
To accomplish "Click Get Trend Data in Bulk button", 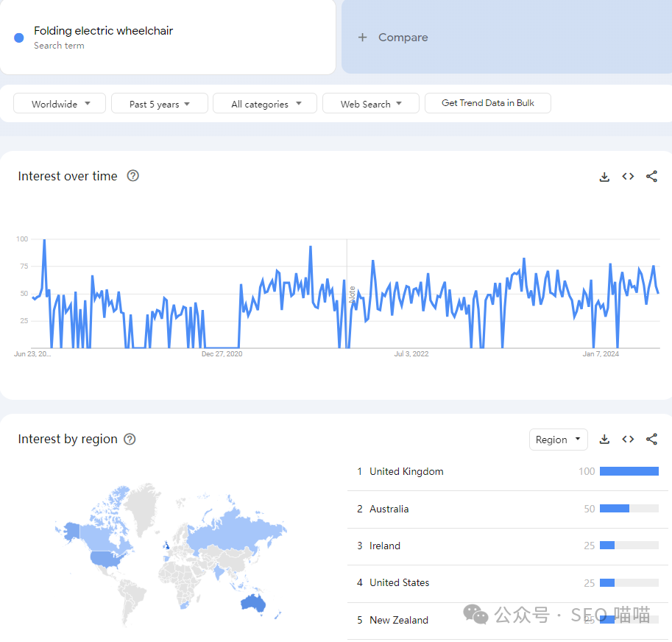I will (x=487, y=103).
